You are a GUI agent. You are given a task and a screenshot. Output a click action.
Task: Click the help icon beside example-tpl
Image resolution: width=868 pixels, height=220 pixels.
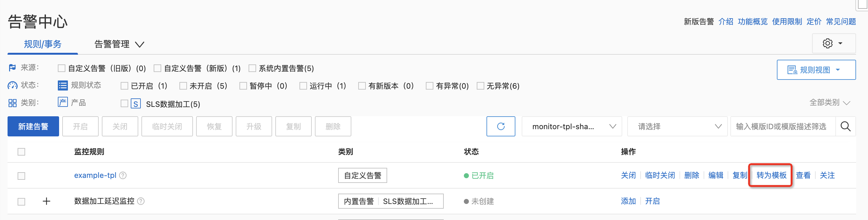tap(123, 175)
